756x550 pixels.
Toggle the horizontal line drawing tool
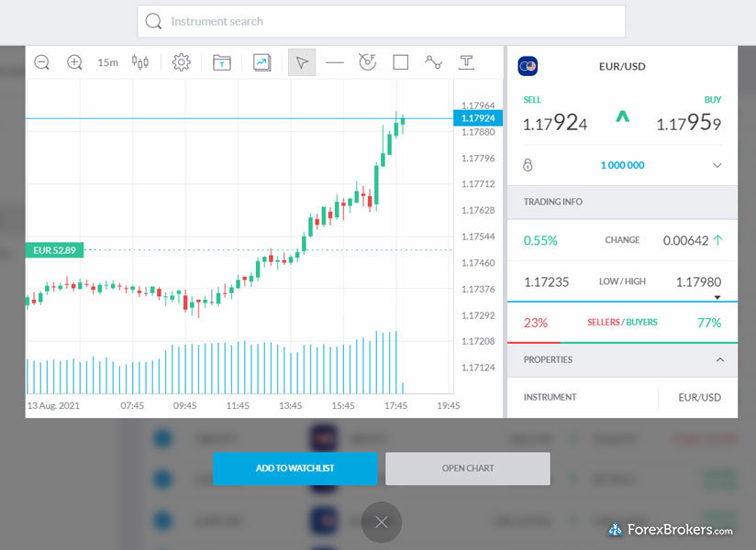(335, 62)
